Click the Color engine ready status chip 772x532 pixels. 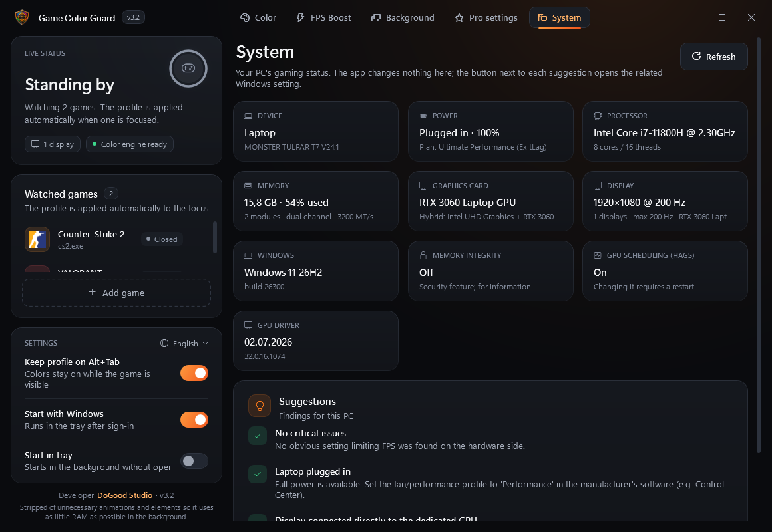coord(130,144)
